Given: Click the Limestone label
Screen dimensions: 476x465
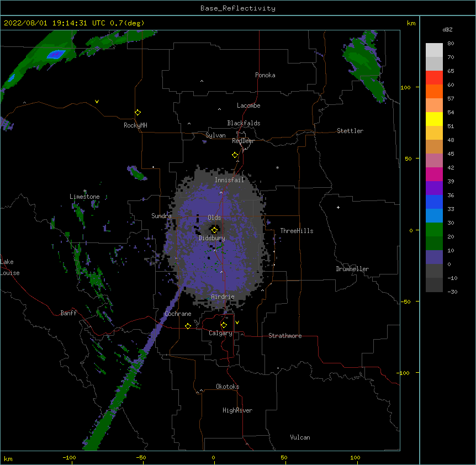Looking at the screenshot, I should [x=84, y=197].
